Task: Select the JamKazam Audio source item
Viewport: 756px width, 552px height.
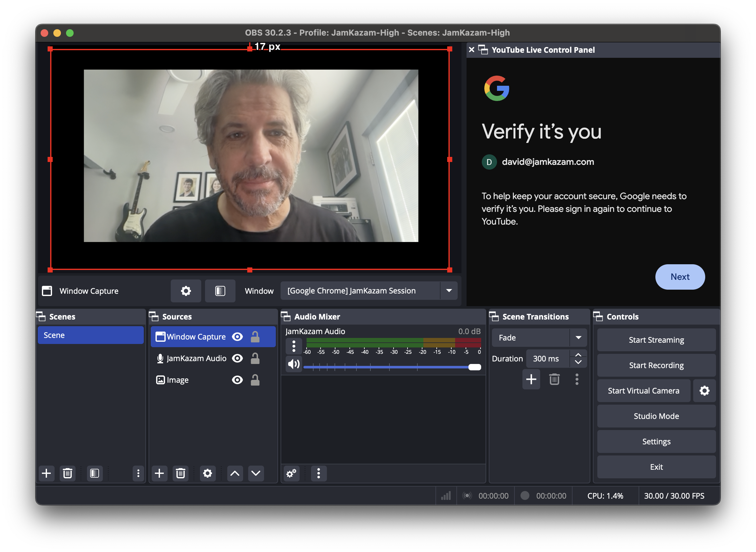Action: tap(196, 359)
